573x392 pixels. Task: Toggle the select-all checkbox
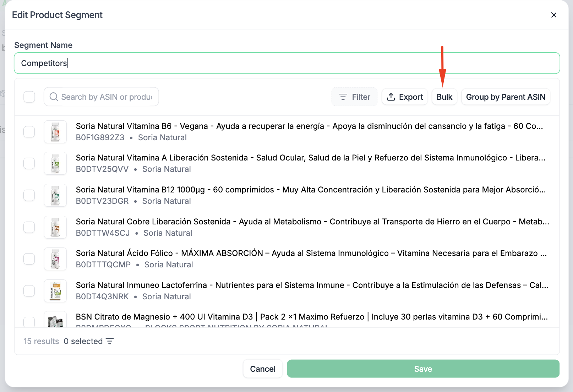(29, 97)
